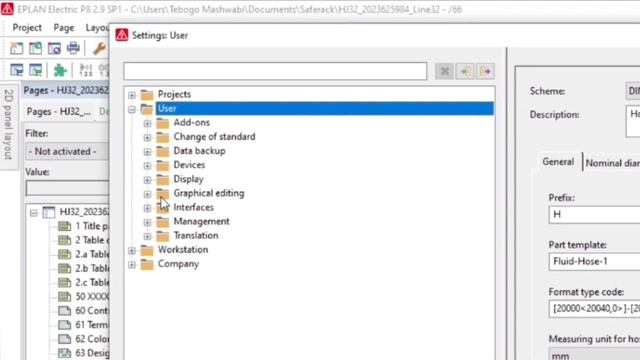Open the Layout menu

tap(97, 28)
